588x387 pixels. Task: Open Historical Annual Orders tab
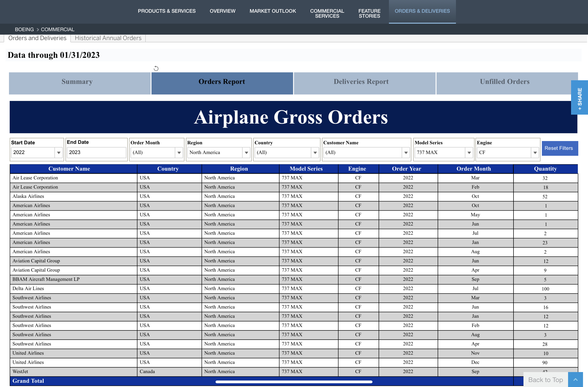click(108, 38)
